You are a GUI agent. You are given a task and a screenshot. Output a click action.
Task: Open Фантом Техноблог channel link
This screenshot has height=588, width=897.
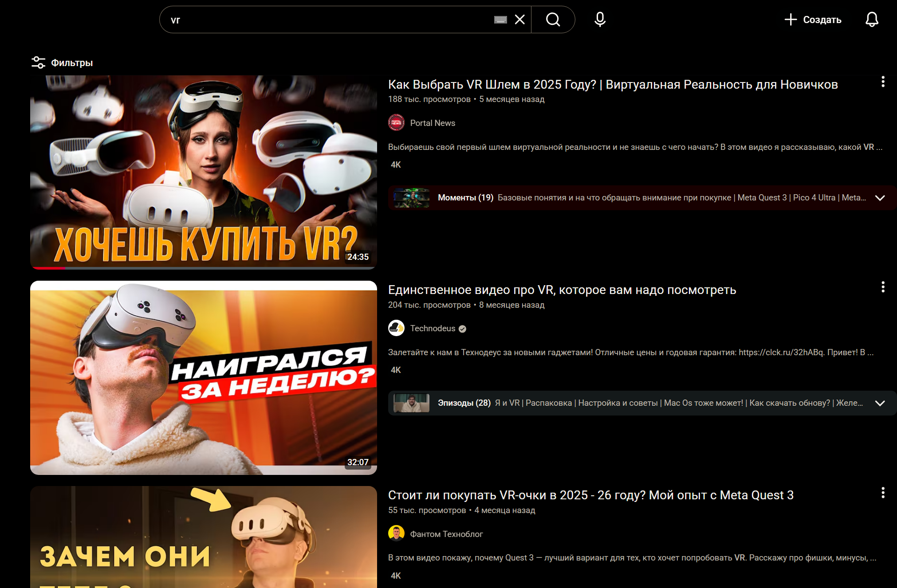tap(446, 534)
